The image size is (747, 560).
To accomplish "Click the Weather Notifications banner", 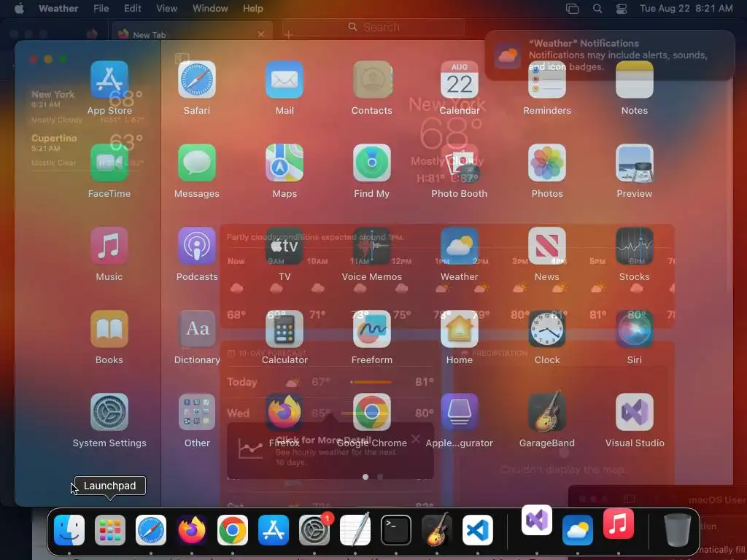I will click(609, 55).
